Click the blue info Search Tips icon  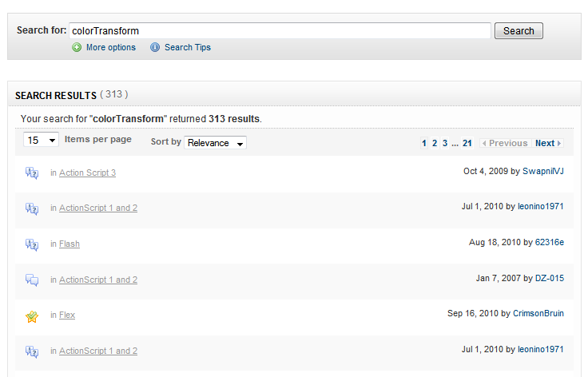tap(155, 47)
